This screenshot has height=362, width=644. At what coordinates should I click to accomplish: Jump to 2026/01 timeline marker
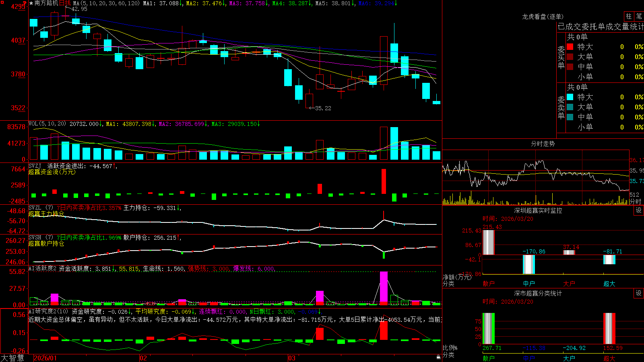tap(45, 358)
